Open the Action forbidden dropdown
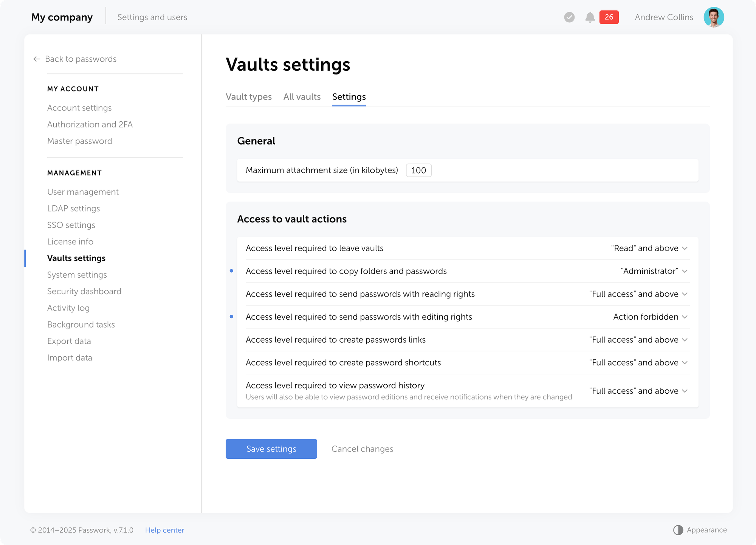 650,317
